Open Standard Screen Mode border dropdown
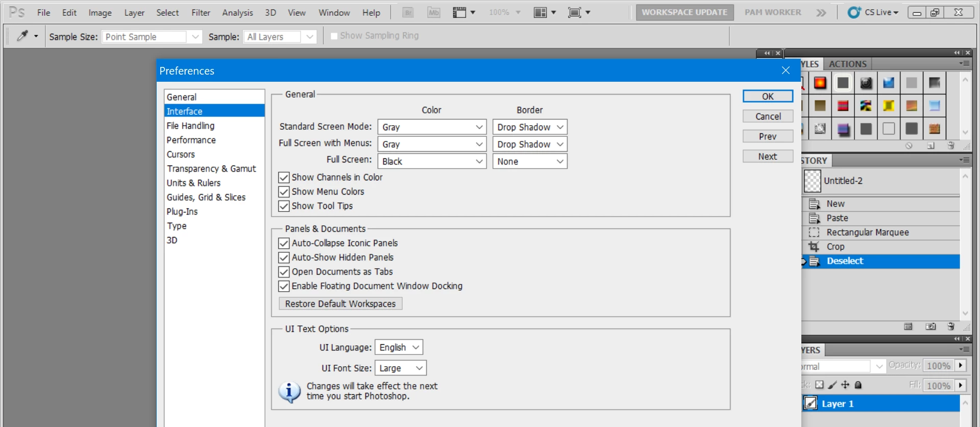The image size is (980, 427). point(530,127)
